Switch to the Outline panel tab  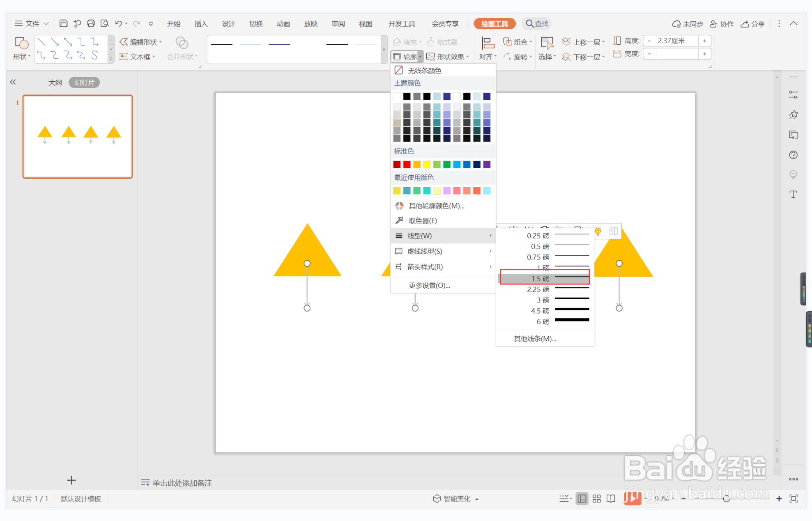pyautogui.click(x=55, y=83)
